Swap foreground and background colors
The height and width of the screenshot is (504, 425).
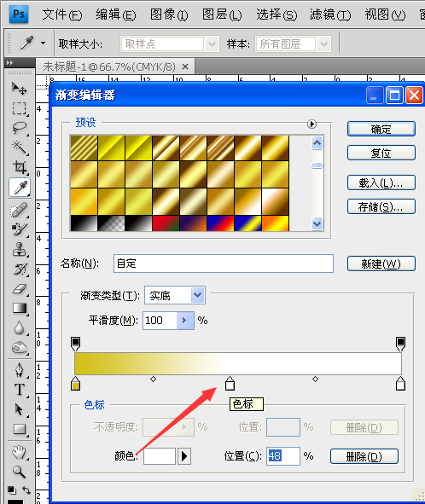coord(26,490)
